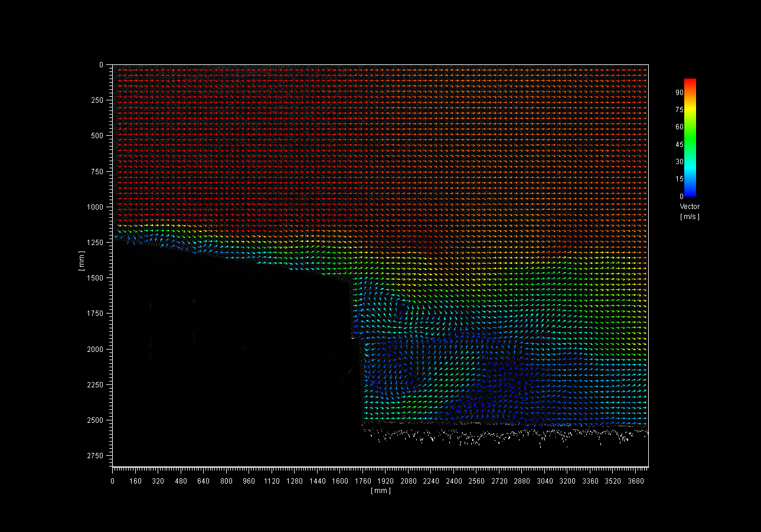Click the 75 value on the color legend
Image resolution: width=761 pixels, height=532 pixels.
point(680,109)
